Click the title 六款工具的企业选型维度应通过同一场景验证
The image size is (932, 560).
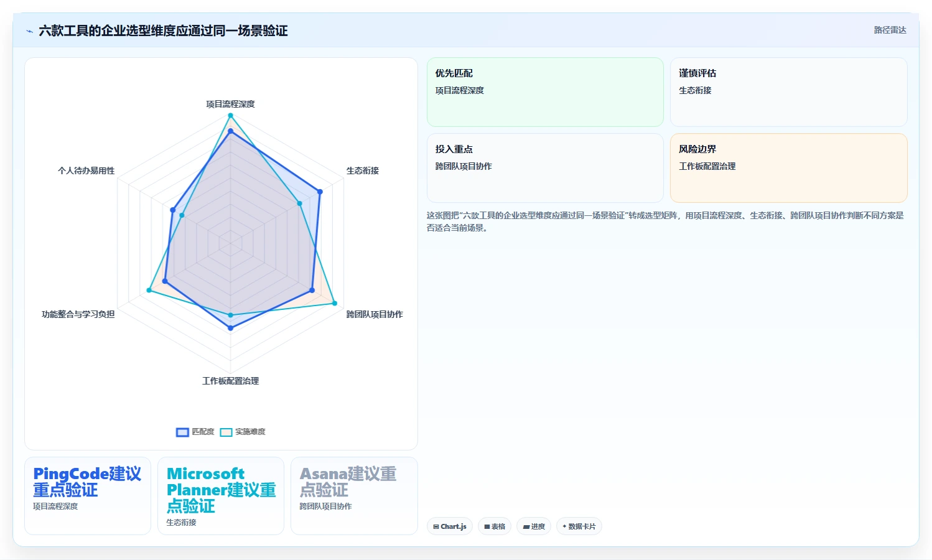point(163,31)
